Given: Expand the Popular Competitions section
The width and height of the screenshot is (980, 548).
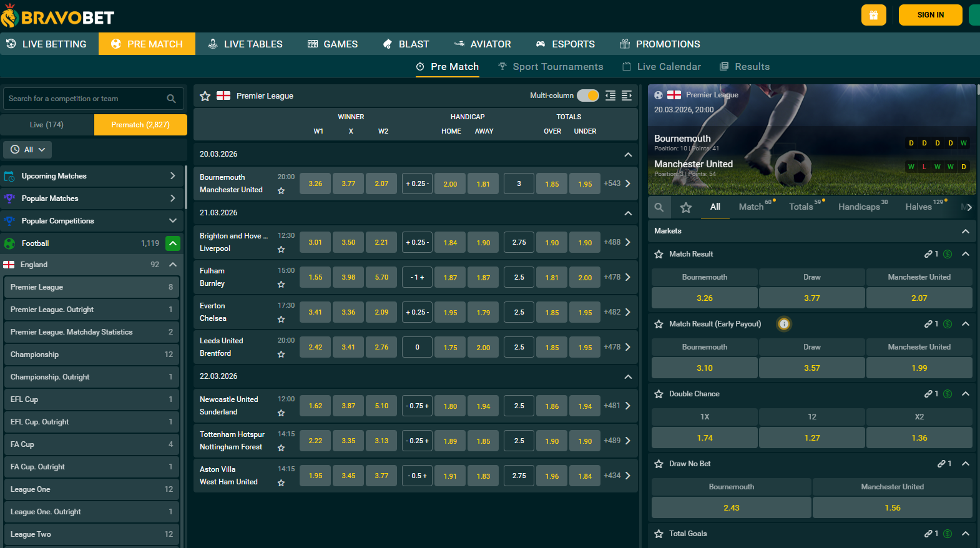Looking at the screenshot, I should (172, 221).
